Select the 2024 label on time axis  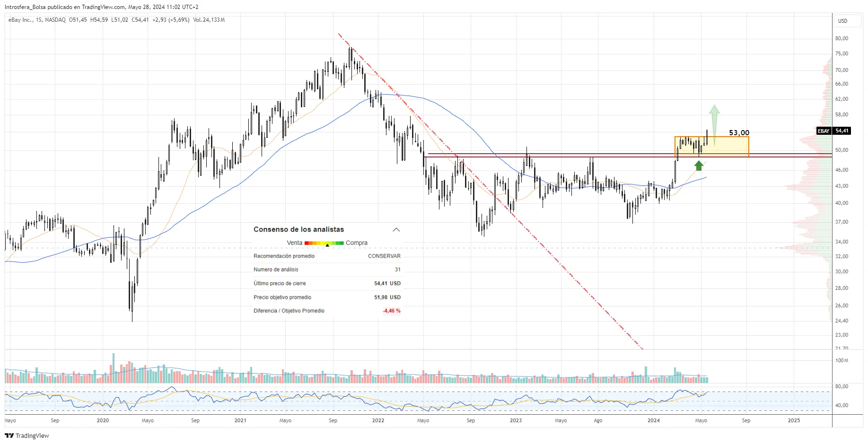tap(653, 420)
